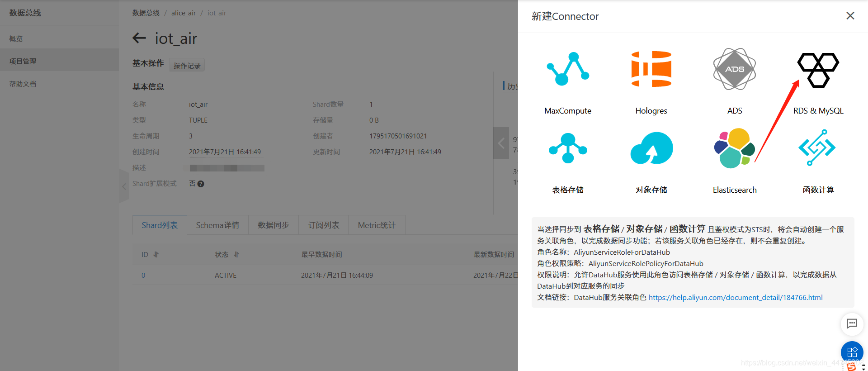Image resolution: width=868 pixels, height=371 pixels.
Task: Open the feedback chat bubble icon
Action: [x=852, y=323]
